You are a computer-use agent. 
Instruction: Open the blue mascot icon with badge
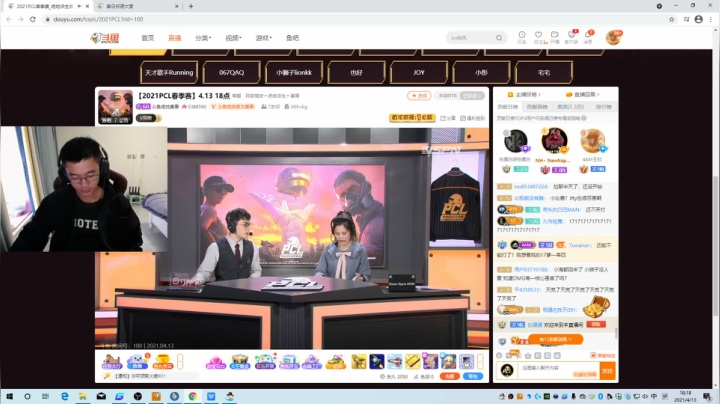(x=137, y=362)
